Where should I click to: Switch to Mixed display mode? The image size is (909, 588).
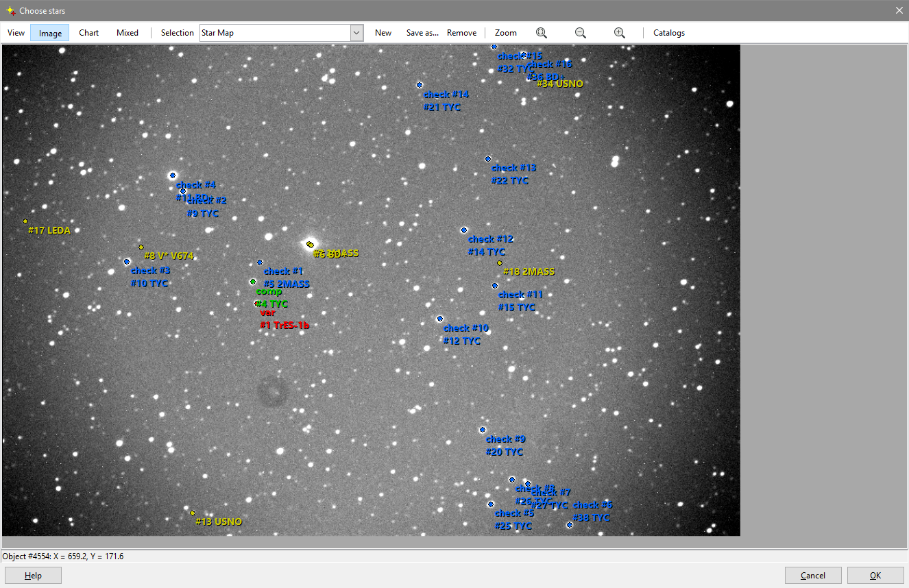[x=128, y=33]
